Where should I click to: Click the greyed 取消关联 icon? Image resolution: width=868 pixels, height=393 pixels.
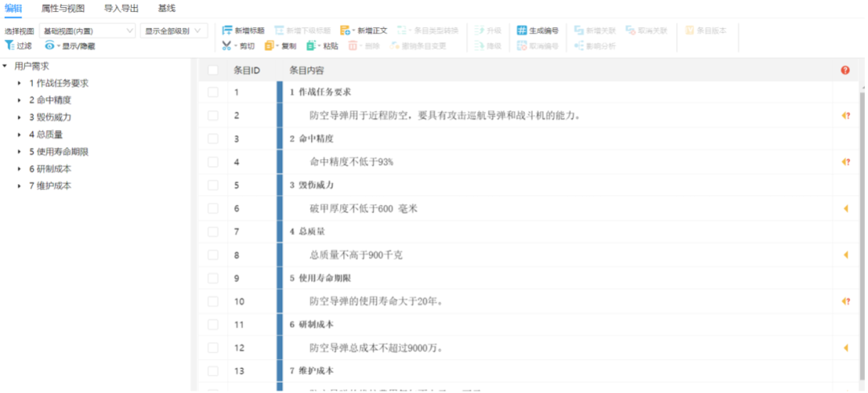(631, 31)
